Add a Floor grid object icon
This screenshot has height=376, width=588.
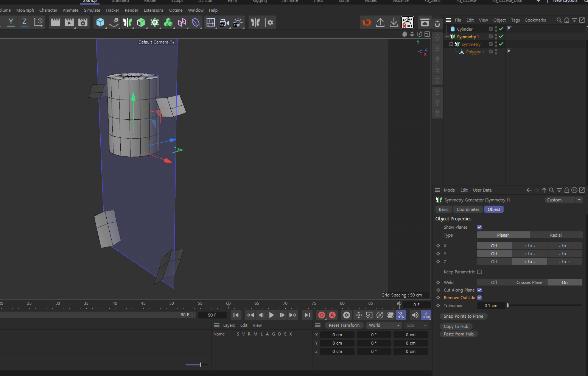click(211, 22)
